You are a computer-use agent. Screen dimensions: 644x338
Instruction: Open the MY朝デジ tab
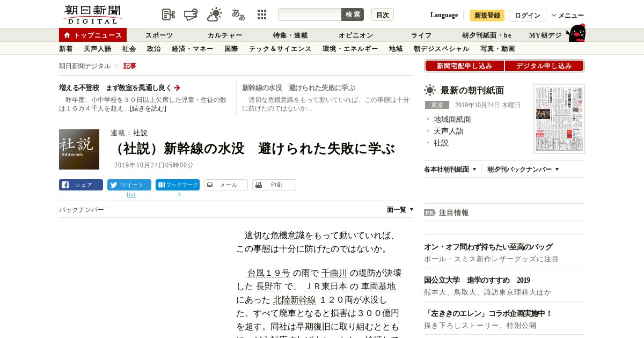click(545, 35)
